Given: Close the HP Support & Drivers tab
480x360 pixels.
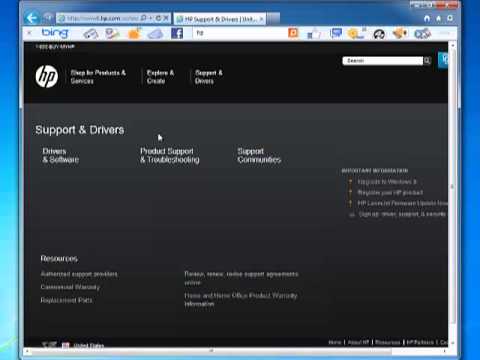Looking at the screenshot, I should pos(261,19).
